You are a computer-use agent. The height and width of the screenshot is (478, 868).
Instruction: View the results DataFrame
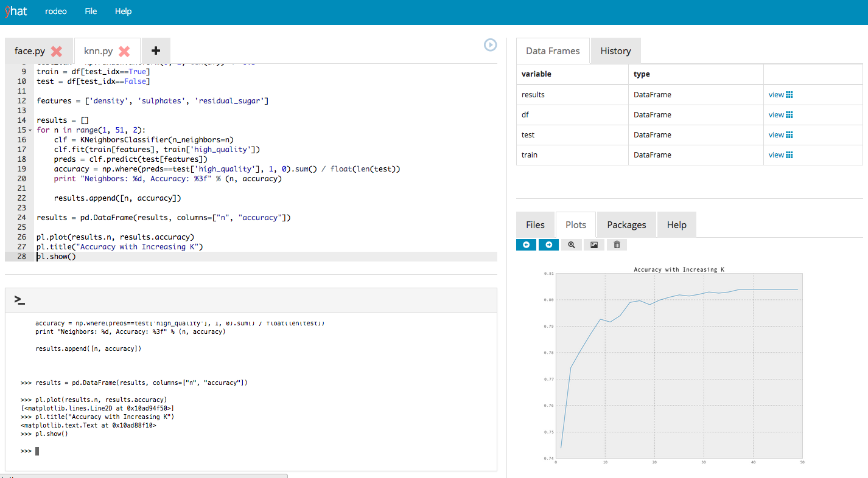(780, 94)
